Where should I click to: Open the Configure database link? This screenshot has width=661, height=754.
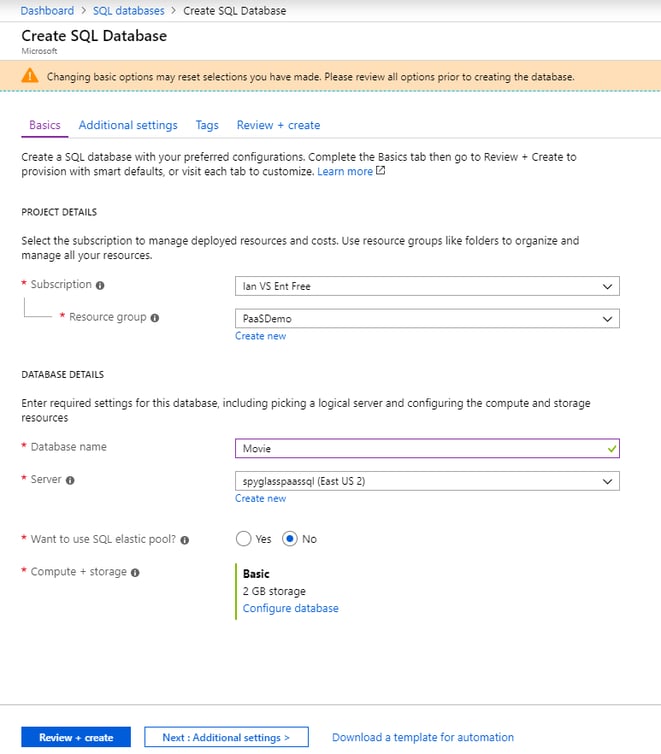tap(290, 608)
